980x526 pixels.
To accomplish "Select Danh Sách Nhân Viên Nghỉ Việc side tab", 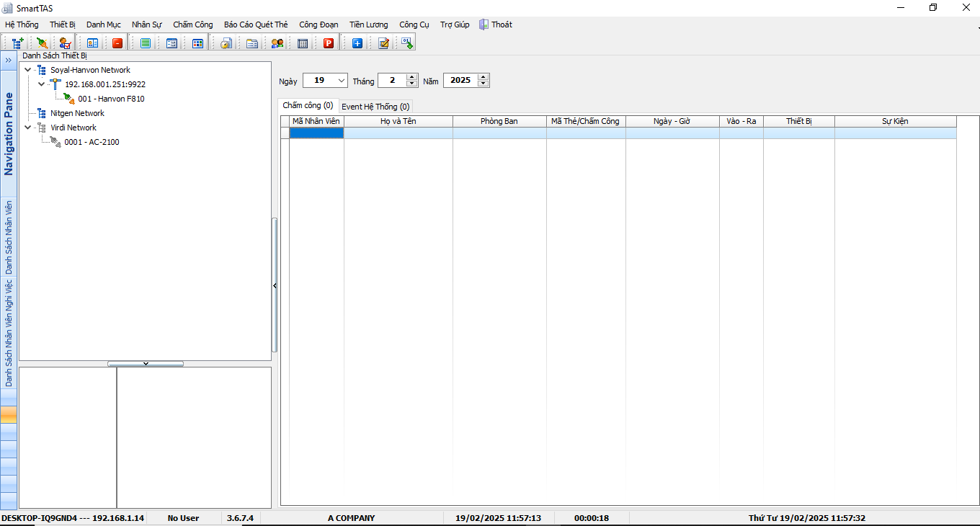I will [x=9, y=333].
